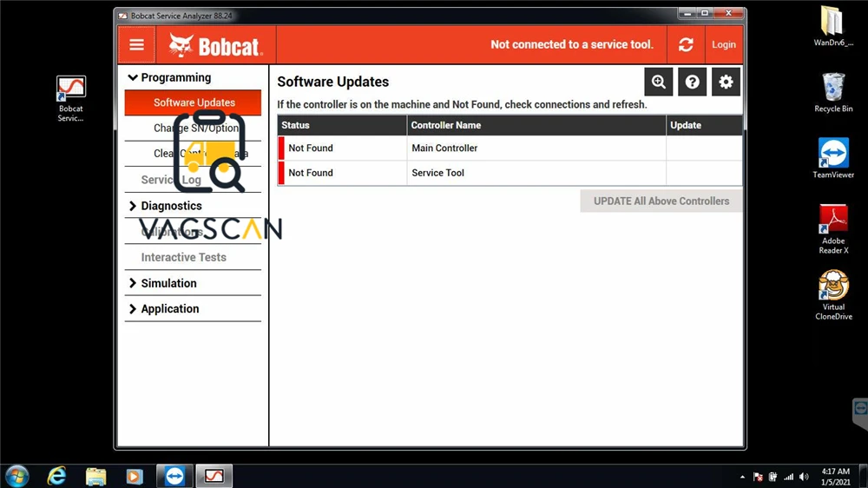
Task: Minimize the Bobcat Service Analyzer window
Action: 687,13
